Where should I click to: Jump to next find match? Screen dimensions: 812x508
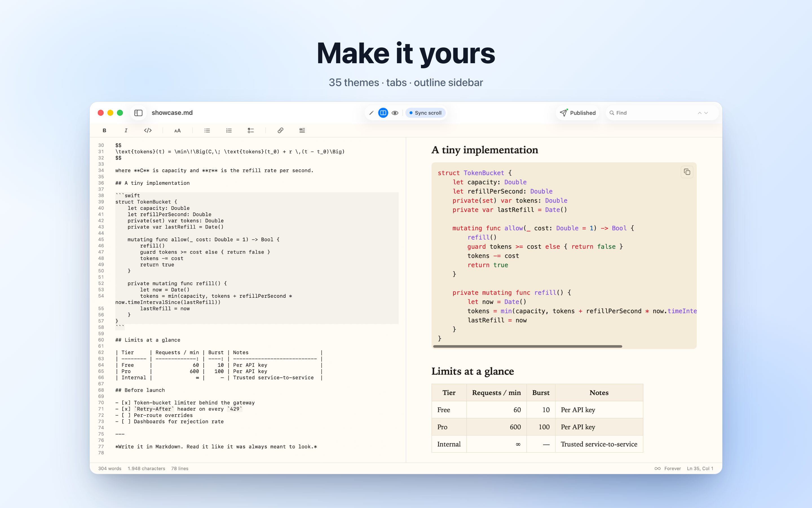coord(706,113)
